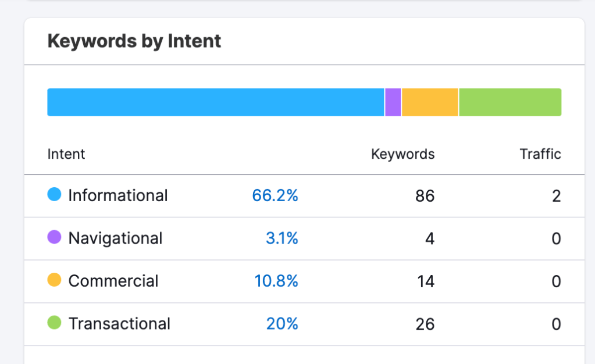Click the Intent column header
The width and height of the screenshot is (595, 364).
66,154
